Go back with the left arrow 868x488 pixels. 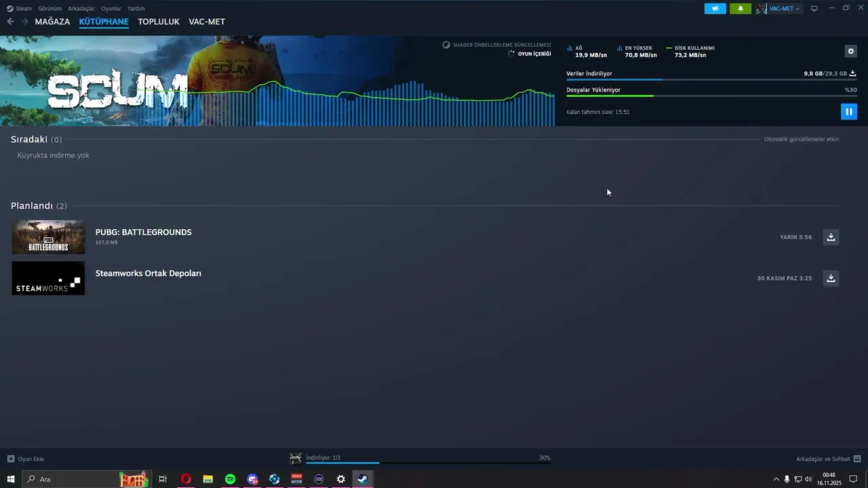point(10,22)
